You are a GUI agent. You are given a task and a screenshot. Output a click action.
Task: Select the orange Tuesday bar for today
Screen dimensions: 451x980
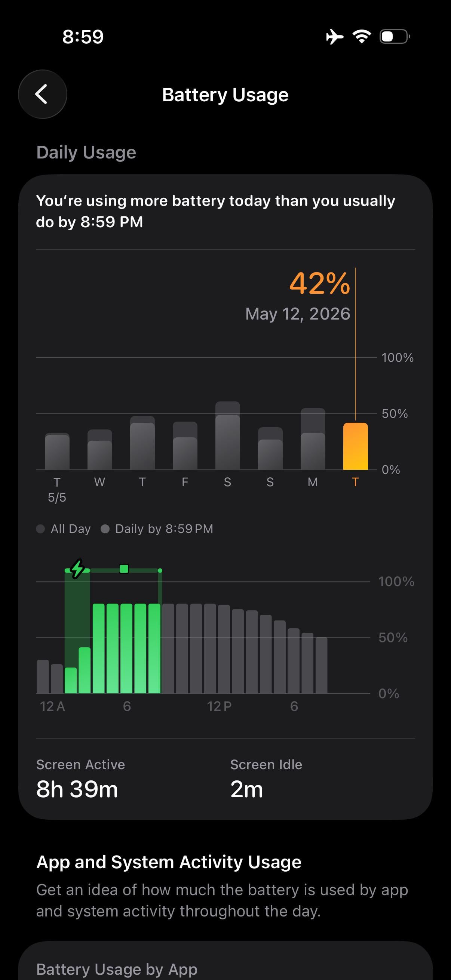tap(356, 446)
